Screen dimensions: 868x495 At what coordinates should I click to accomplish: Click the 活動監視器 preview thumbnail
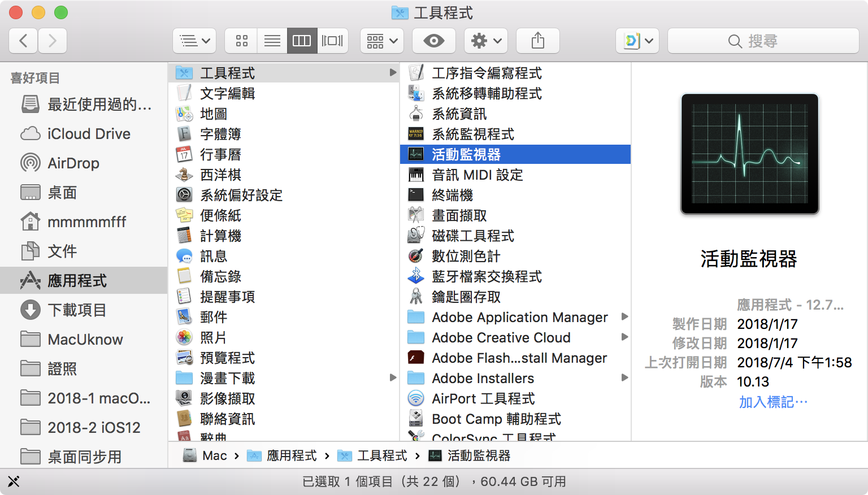click(750, 154)
